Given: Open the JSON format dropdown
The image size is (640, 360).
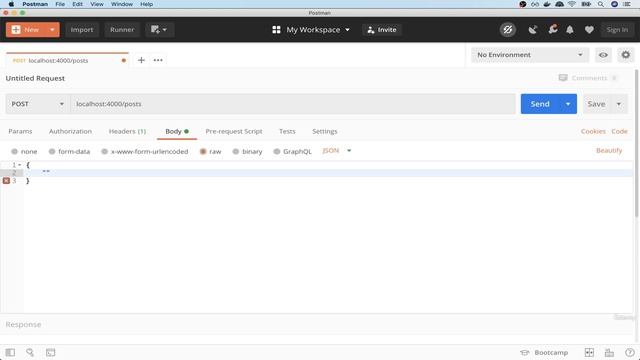Looking at the screenshot, I should tap(337, 151).
